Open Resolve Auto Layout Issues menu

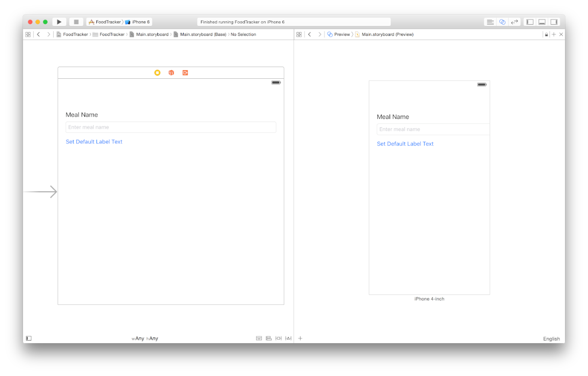pyautogui.click(x=288, y=338)
